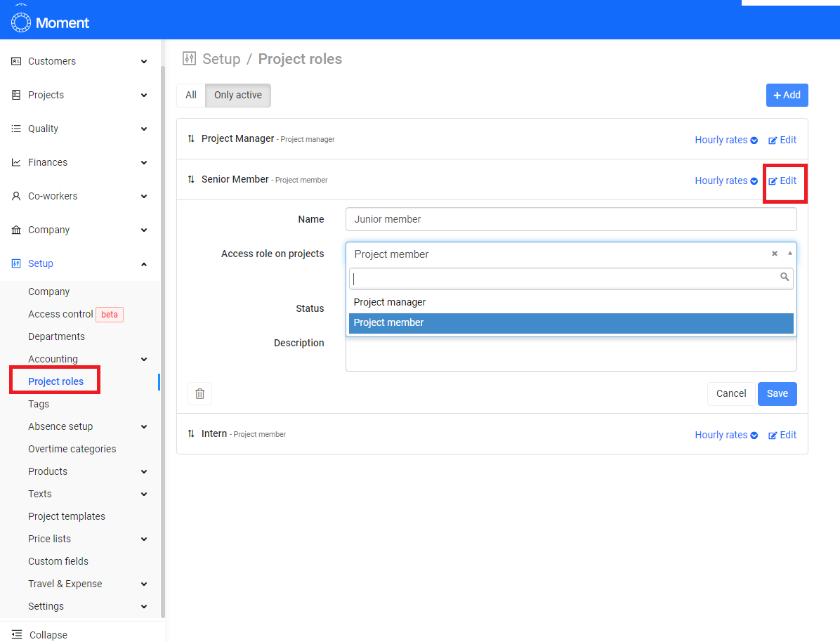Cancel editing the role
The height and width of the screenshot is (642, 840).
pos(730,394)
